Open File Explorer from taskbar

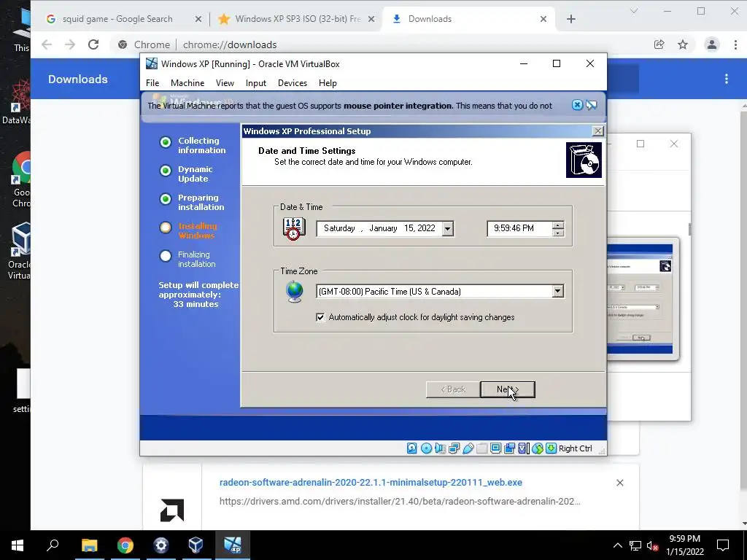click(89, 545)
